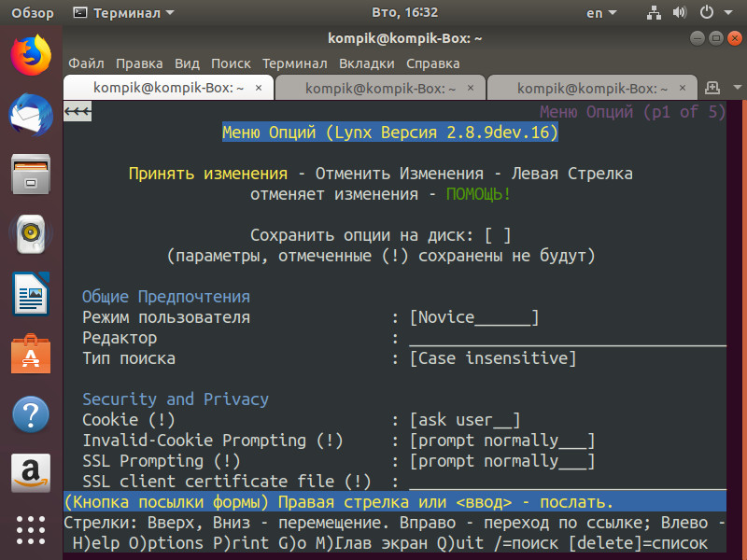Open the Правка menu
Viewport: 747px width, 560px height.
[x=139, y=63]
